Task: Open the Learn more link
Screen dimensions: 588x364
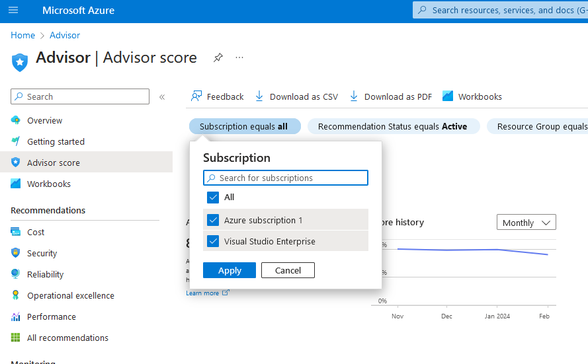Action: [x=202, y=293]
